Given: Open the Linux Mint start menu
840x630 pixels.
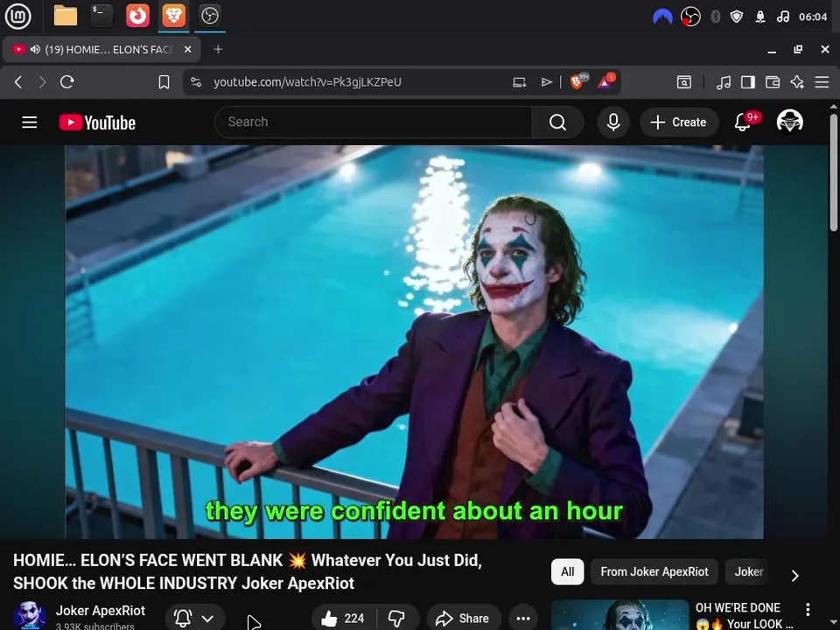Looking at the screenshot, I should pos(17,16).
